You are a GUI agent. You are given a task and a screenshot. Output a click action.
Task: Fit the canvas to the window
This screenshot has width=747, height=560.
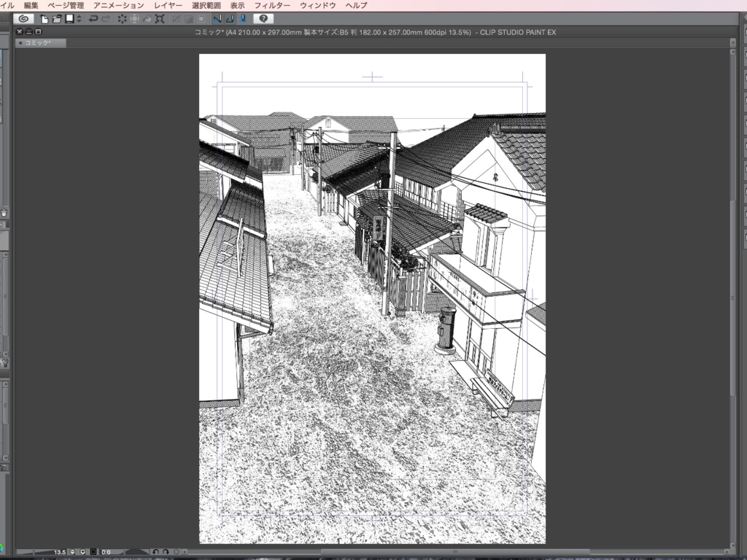pyautogui.click(x=93, y=551)
